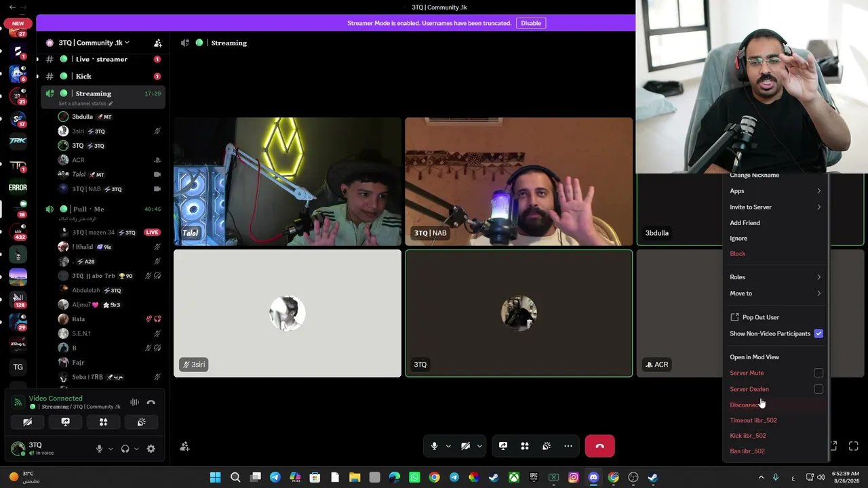Turn on camera from the voice connection panel
The image size is (868, 488).
pyautogui.click(x=27, y=422)
